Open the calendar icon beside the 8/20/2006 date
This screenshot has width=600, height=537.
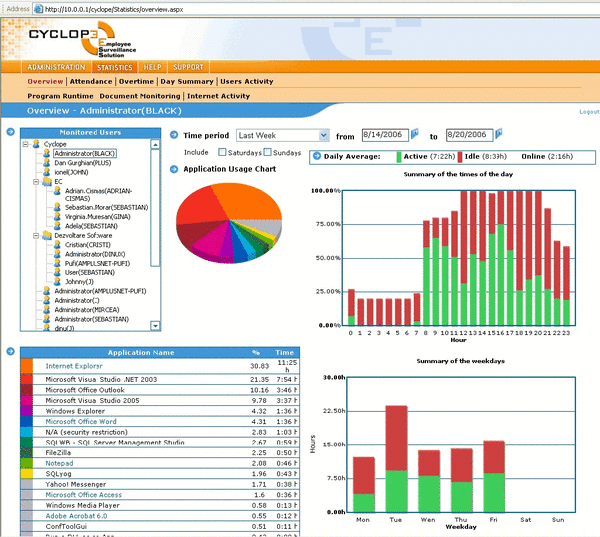click(x=499, y=134)
